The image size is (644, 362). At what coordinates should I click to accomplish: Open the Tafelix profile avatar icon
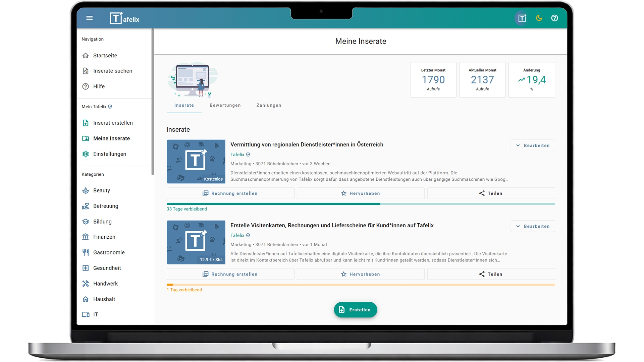(x=522, y=18)
